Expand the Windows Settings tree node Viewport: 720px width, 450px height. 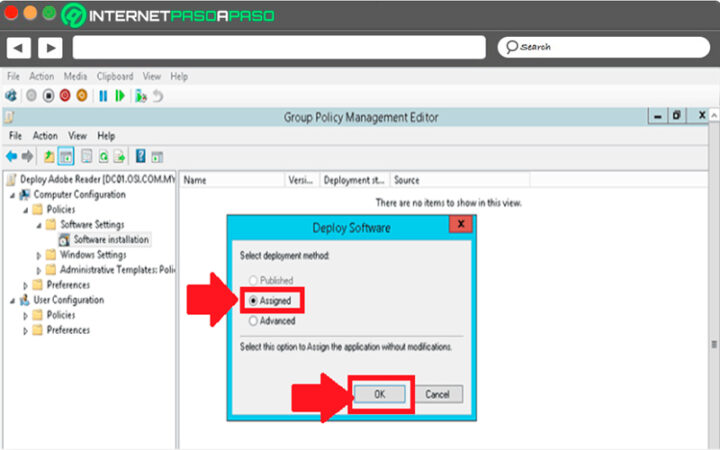click(x=40, y=255)
